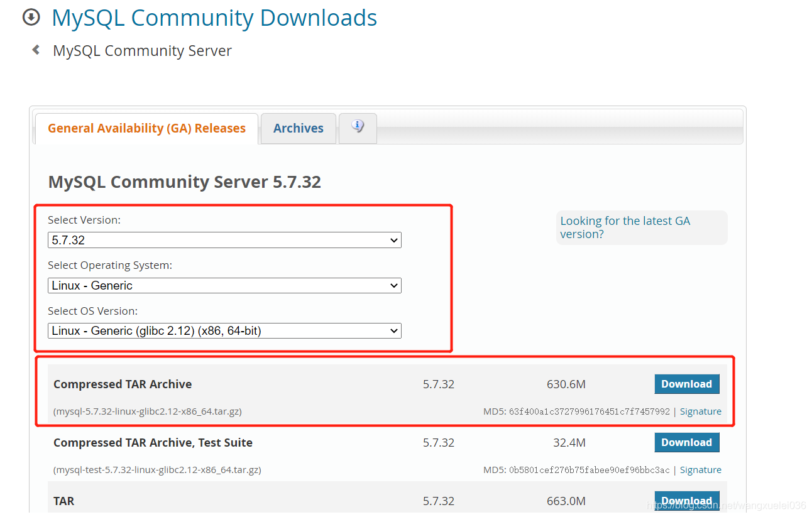Select the Compressed TAR Archive title text
This screenshot has width=812, height=517.
(123, 384)
